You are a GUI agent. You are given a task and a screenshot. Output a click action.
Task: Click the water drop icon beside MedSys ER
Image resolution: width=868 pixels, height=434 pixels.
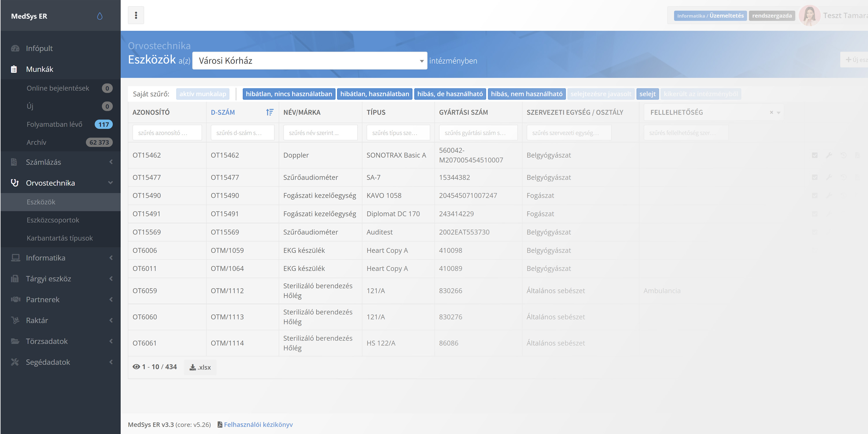[100, 16]
